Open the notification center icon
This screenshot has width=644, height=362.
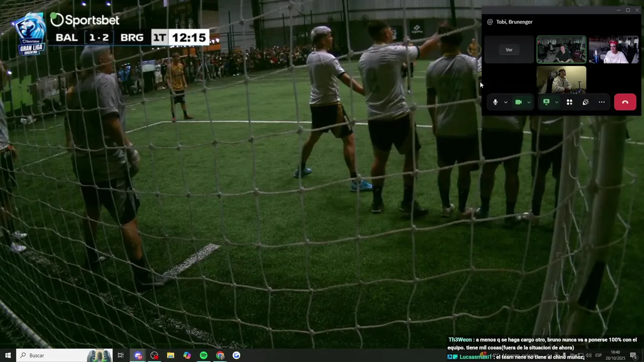pos(633,355)
